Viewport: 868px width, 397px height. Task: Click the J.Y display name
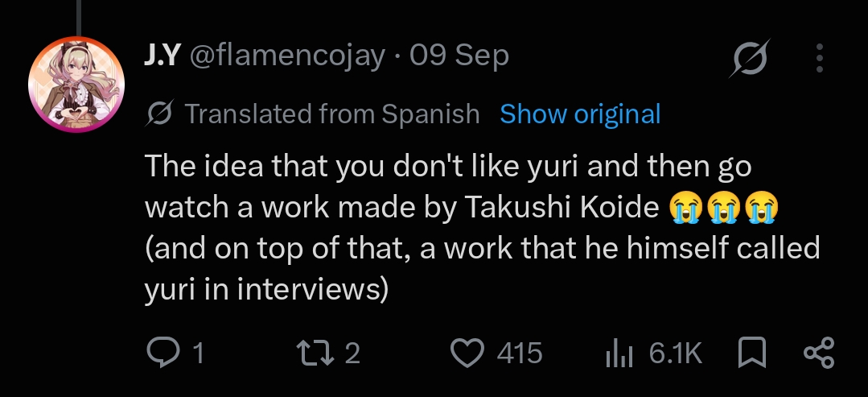pyautogui.click(x=160, y=56)
